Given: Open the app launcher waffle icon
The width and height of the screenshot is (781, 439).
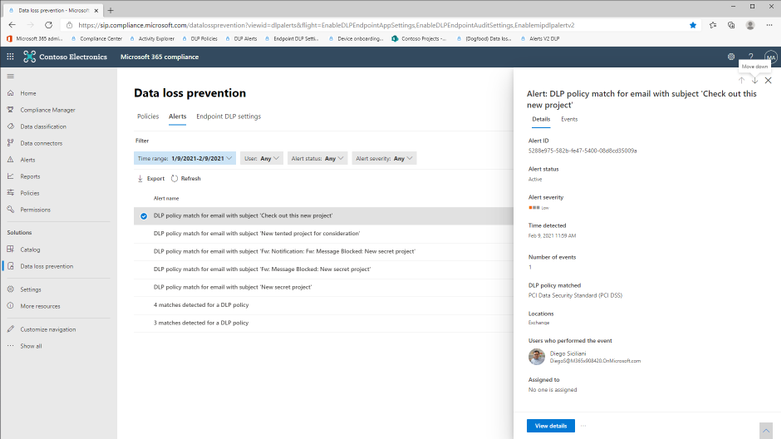Looking at the screenshot, I should (11, 57).
